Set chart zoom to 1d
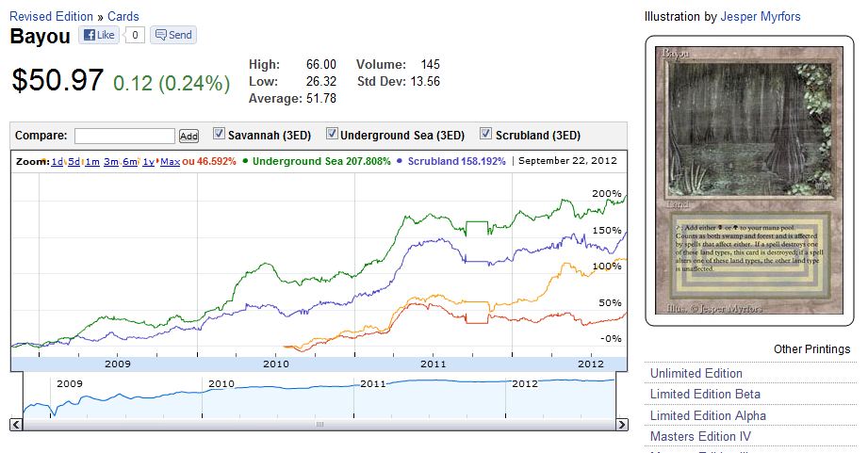The height and width of the screenshot is (453, 868). (57, 162)
